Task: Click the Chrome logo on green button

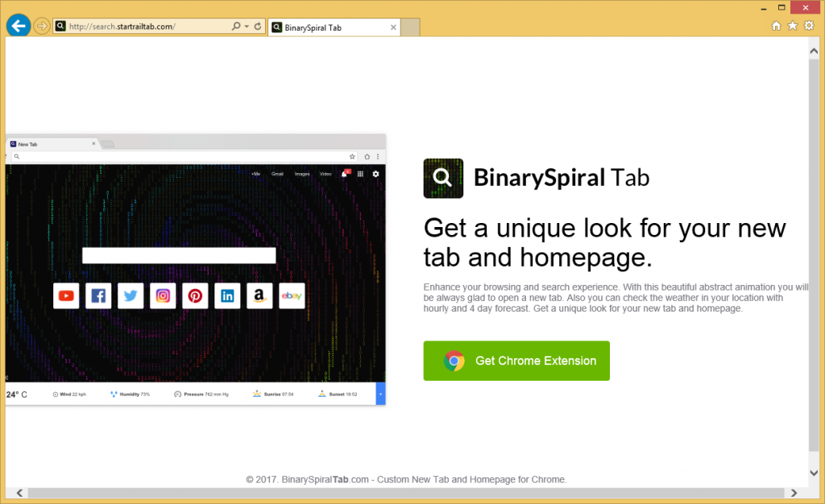Action: click(x=454, y=361)
